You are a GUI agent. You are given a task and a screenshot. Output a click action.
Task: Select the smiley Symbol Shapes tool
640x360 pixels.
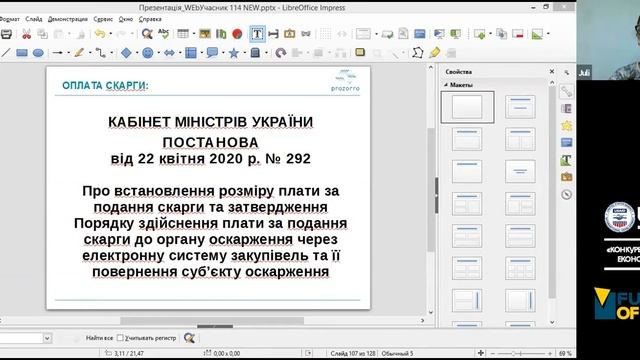[148, 53]
